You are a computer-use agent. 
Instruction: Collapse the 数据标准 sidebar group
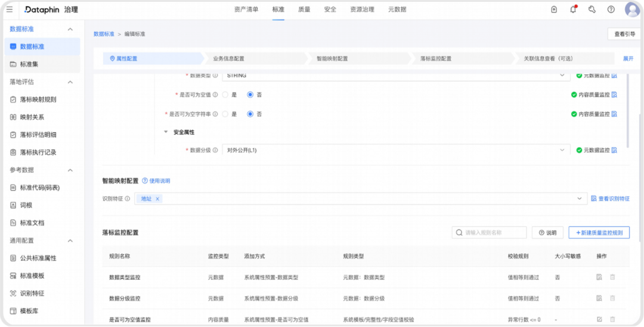click(70, 29)
